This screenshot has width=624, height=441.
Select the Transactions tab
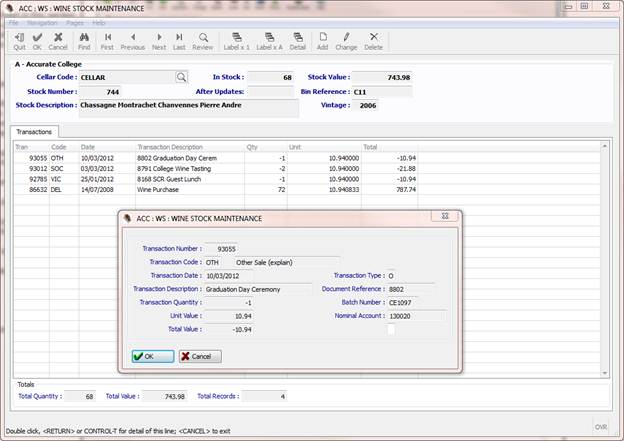tap(36, 131)
